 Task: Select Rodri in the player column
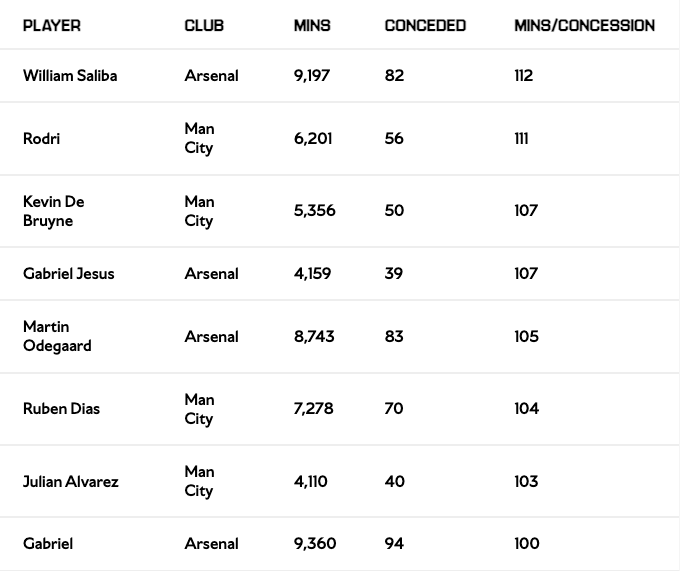(x=41, y=139)
